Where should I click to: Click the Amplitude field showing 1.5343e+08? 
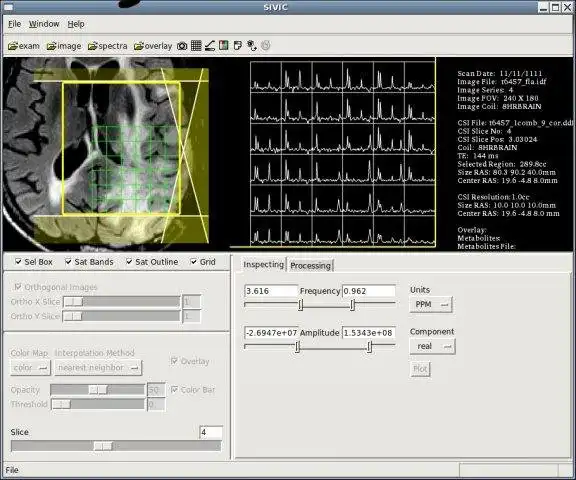coord(369,333)
